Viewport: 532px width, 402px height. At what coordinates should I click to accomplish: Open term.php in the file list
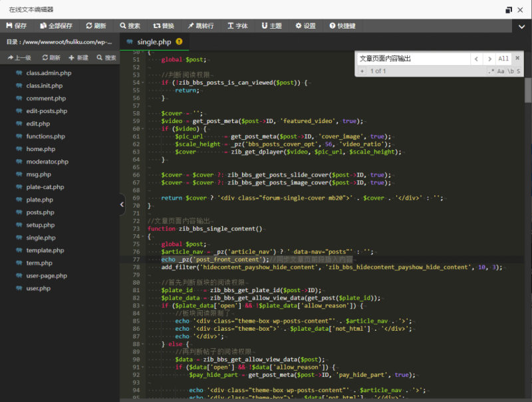click(x=39, y=263)
